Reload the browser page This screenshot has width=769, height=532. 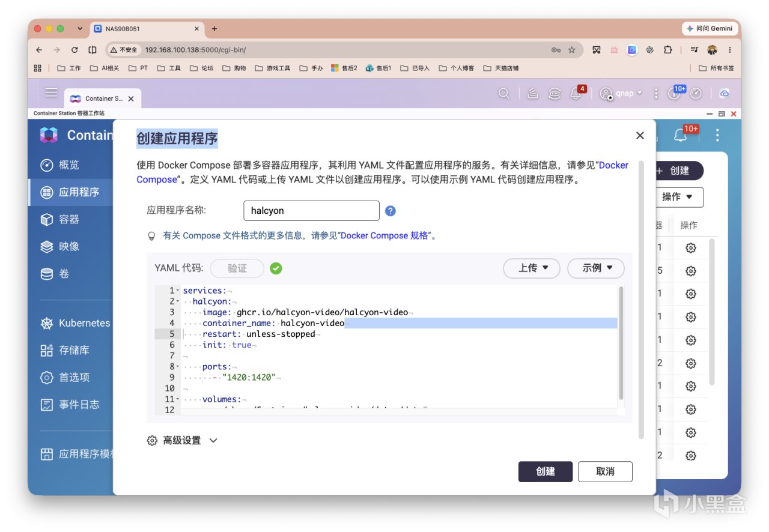(74, 50)
